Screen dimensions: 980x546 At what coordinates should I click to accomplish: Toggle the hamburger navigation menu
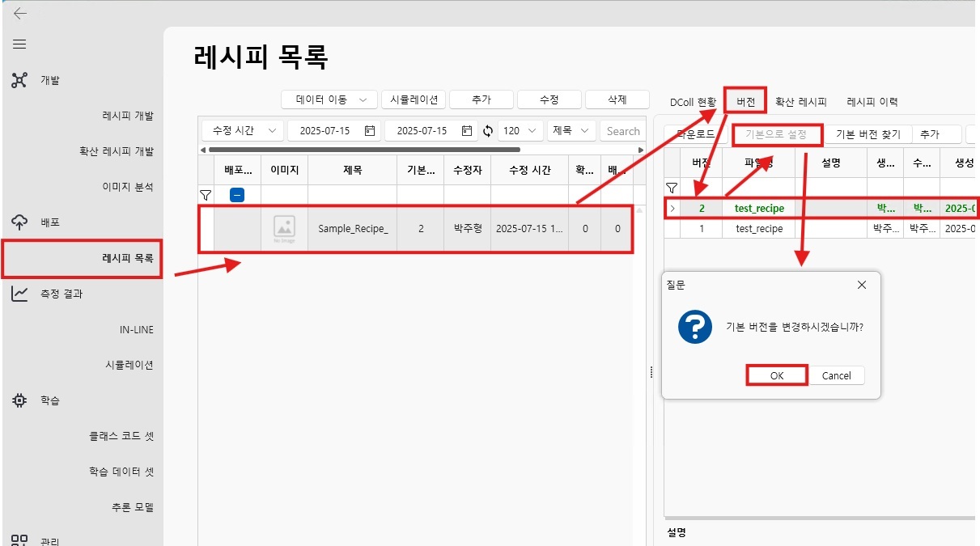pos(19,44)
